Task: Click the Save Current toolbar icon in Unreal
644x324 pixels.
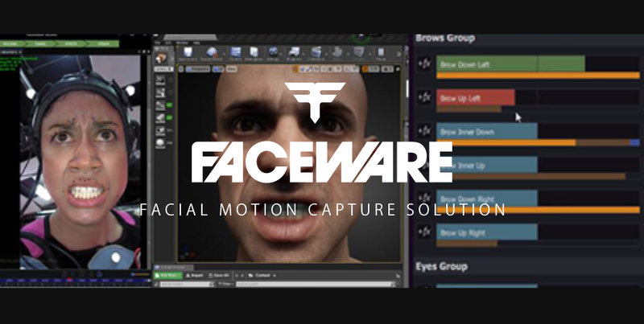Action: (x=188, y=54)
